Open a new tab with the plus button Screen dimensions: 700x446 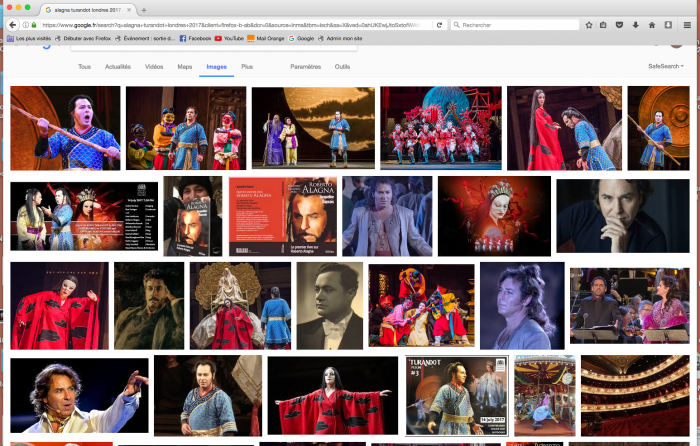pyautogui.click(x=144, y=10)
